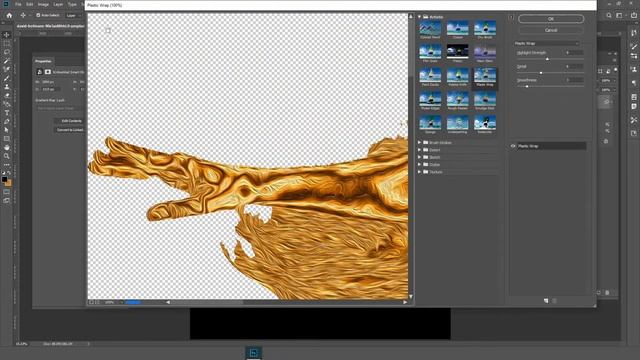
Task: Select the Clone Stamp tool
Action: (x=7, y=87)
